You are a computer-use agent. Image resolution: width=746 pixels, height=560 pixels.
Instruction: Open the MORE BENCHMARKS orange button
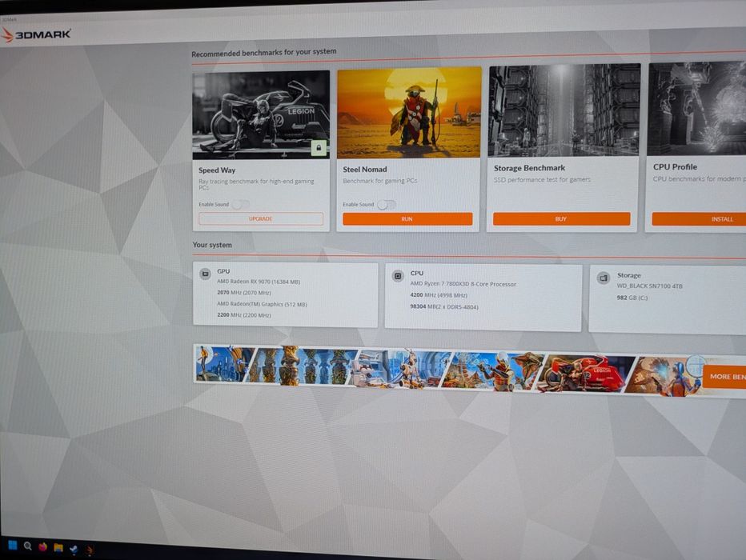724,377
